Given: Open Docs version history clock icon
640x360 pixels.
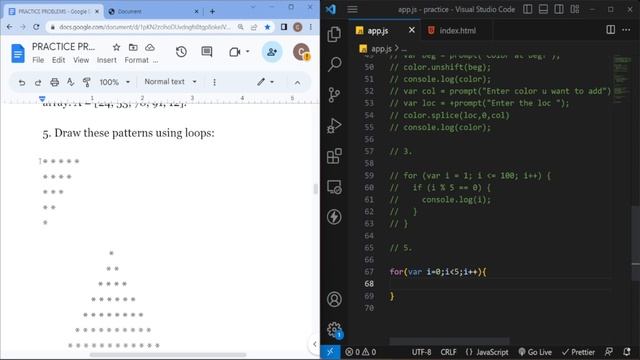Looking at the screenshot, I should 181,52.
